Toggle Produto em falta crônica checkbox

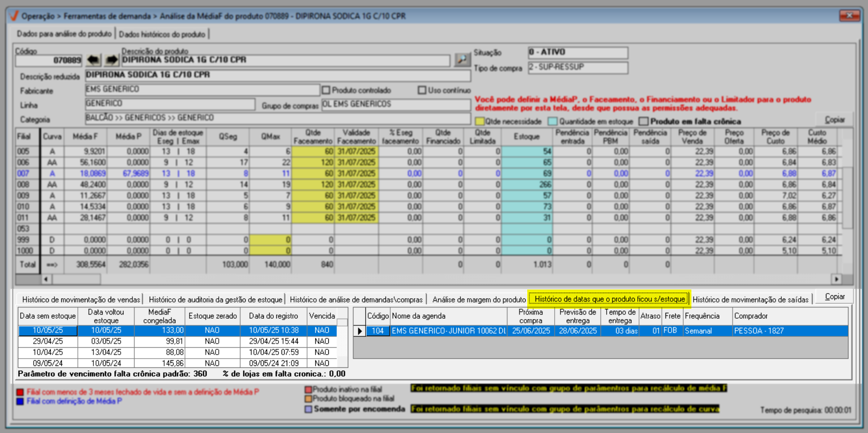click(x=644, y=122)
